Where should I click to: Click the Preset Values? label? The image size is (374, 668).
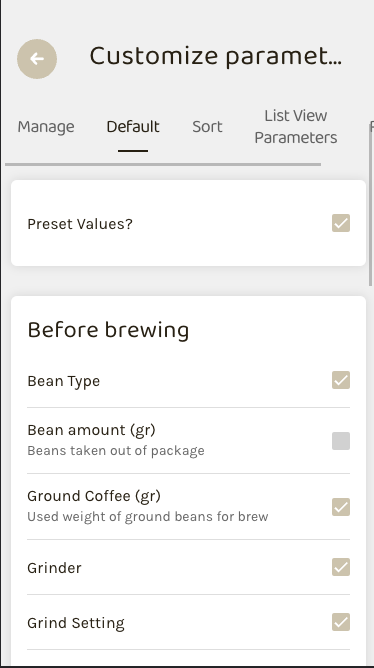point(80,224)
